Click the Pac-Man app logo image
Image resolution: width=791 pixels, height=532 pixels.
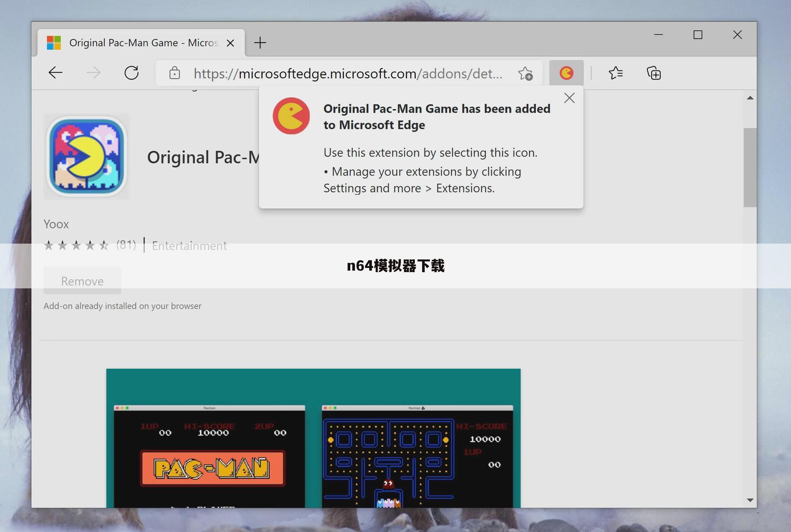coord(87,156)
